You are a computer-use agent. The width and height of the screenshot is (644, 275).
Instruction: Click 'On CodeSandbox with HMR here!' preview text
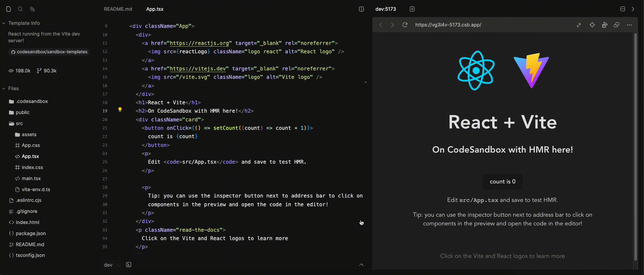pos(502,150)
